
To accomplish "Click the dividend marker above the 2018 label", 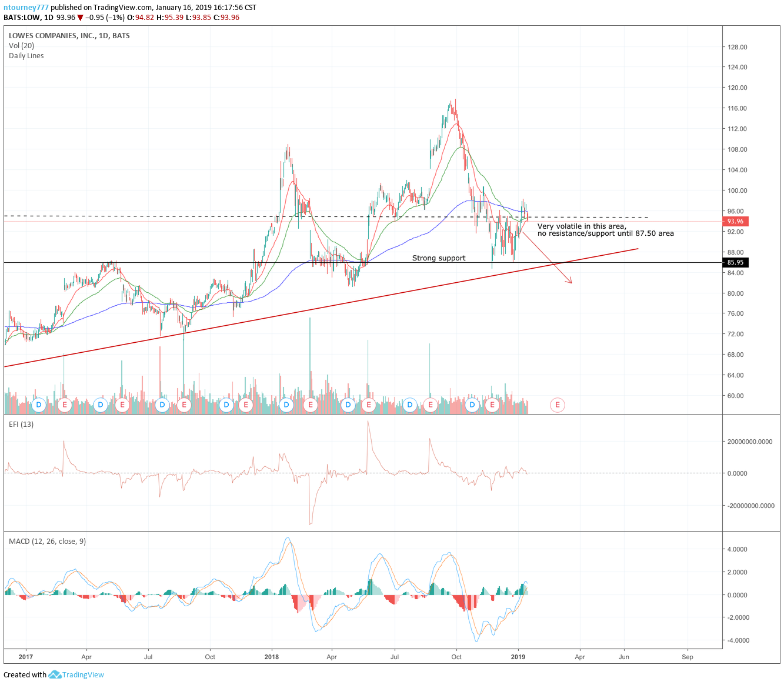I will (x=286, y=405).
